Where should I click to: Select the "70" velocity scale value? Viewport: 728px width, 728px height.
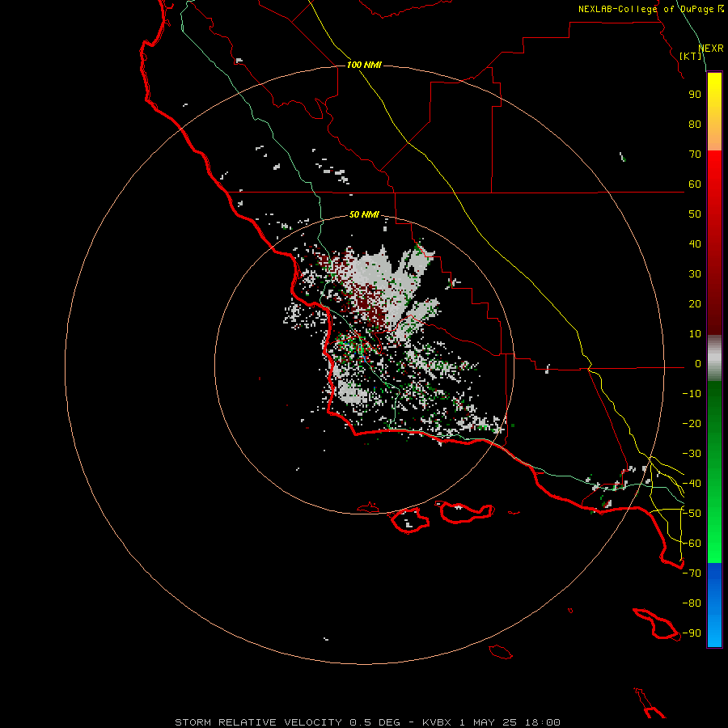coord(695,154)
